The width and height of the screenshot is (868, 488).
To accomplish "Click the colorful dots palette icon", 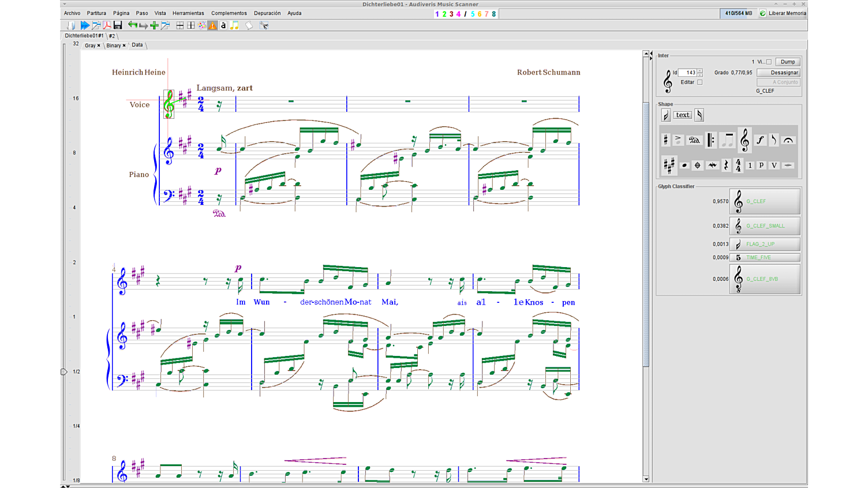I will (202, 25).
